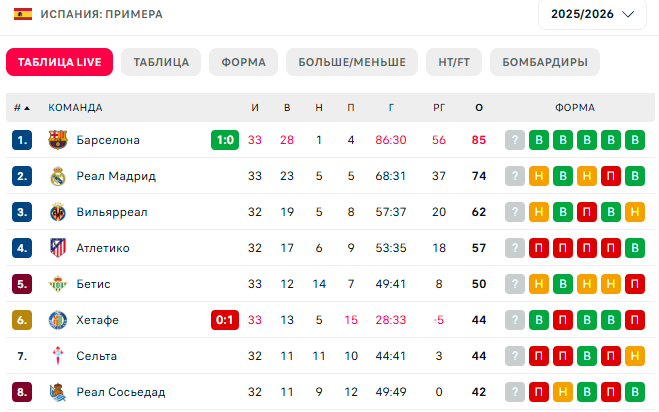Click the Barcelona club crest icon
The height and width of the screenshot is (412, 659).
click(x=58, y=140)
